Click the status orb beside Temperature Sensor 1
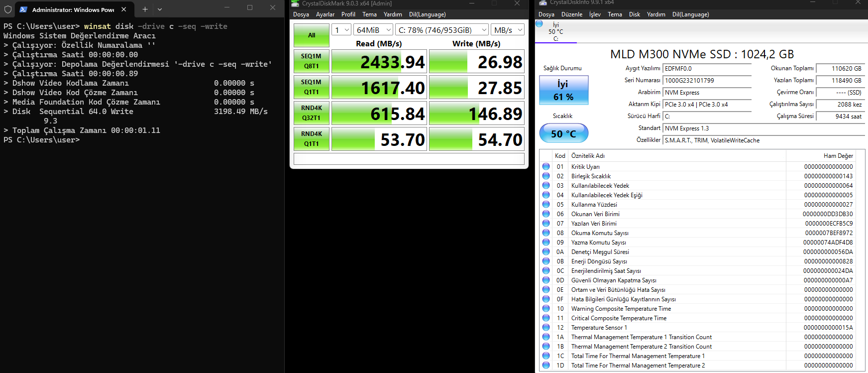 [x=546, y=327]
